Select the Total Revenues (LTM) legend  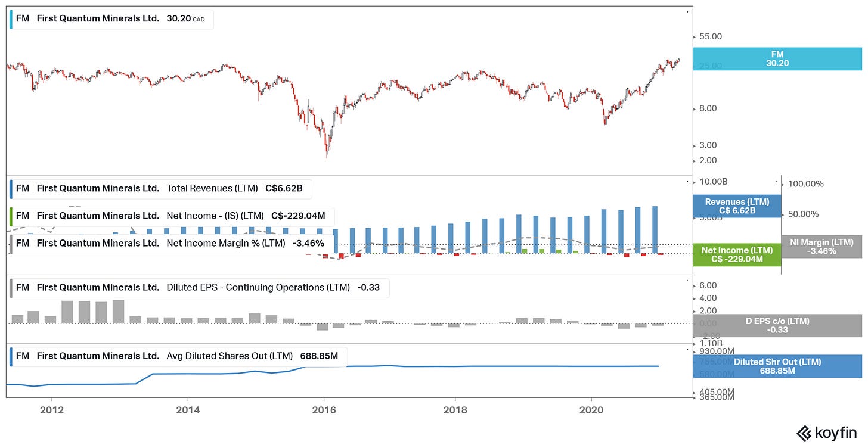(160, 188)
